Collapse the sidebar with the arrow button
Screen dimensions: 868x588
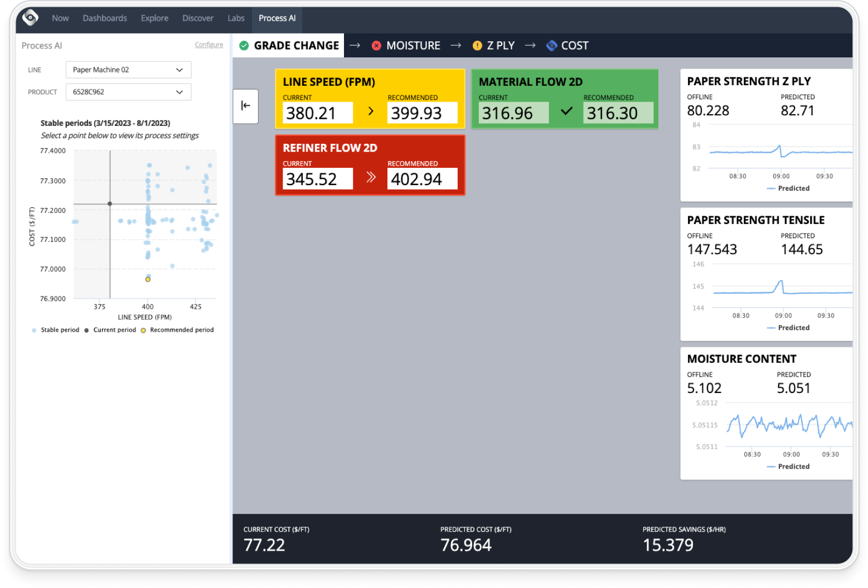click(x=245, y=106)
